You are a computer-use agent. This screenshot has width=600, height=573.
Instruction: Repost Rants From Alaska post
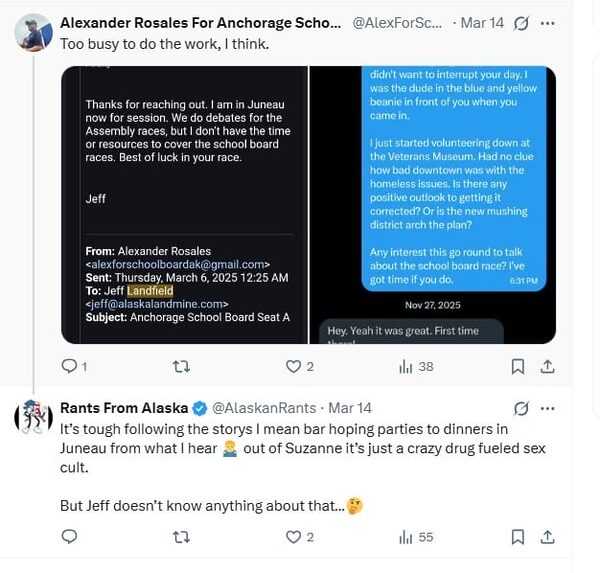pyautogui.click(x=181, y=537)
